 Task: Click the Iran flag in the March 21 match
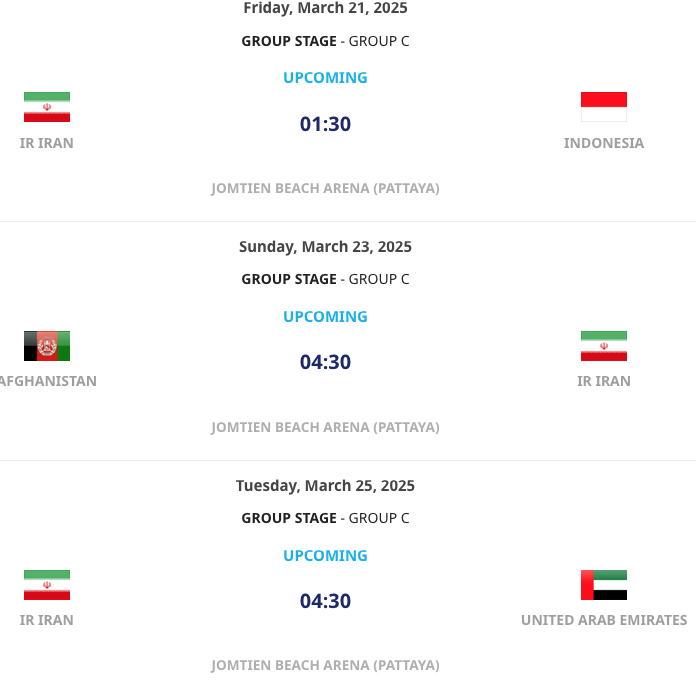(x=47, y=107)
